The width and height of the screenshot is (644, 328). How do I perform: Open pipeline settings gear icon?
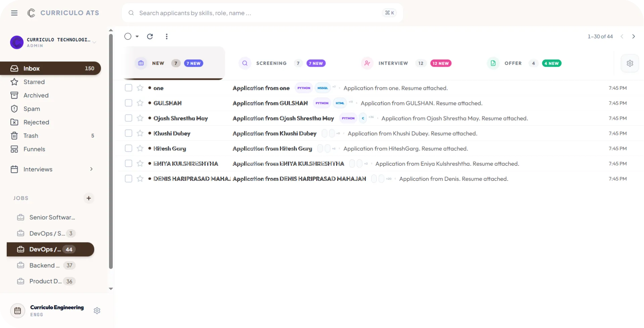coord(630,63)
